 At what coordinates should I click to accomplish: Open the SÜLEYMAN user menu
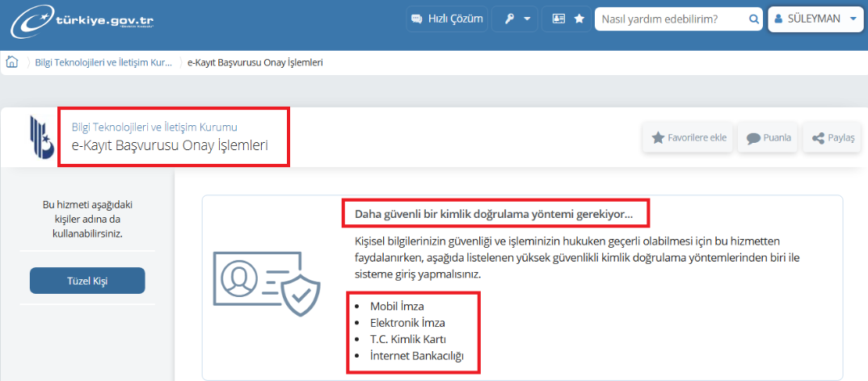(815, 19)
